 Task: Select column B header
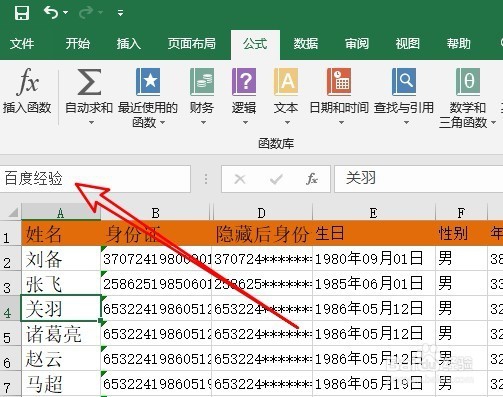(155, 212)
